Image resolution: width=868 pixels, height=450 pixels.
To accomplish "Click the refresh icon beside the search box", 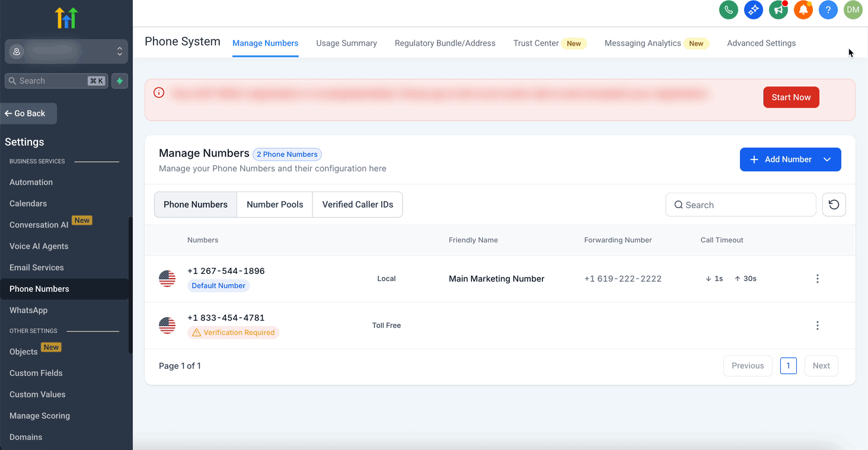I will pos(834,205).
